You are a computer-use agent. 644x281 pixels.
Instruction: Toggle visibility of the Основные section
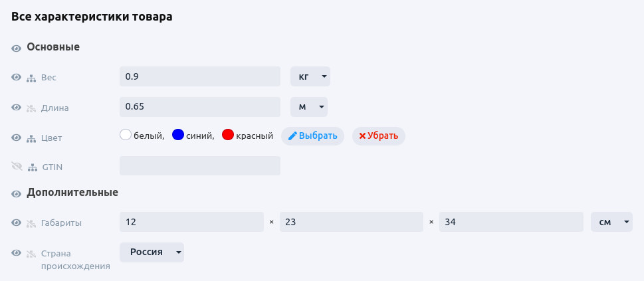click(17, 48)
